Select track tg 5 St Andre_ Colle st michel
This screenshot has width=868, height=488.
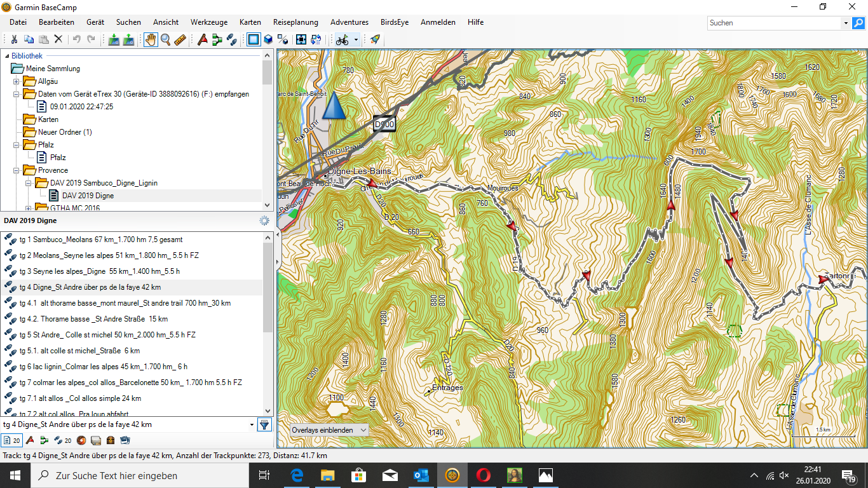tap(132, 335)
